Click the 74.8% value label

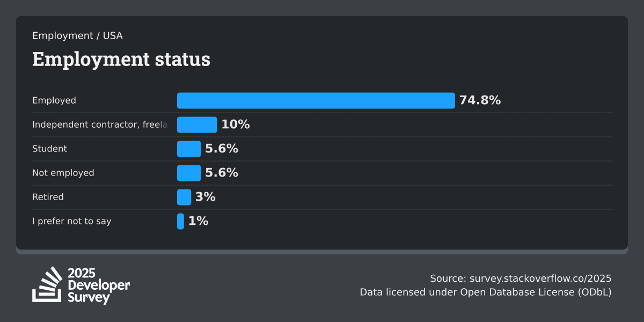(480, 100)
